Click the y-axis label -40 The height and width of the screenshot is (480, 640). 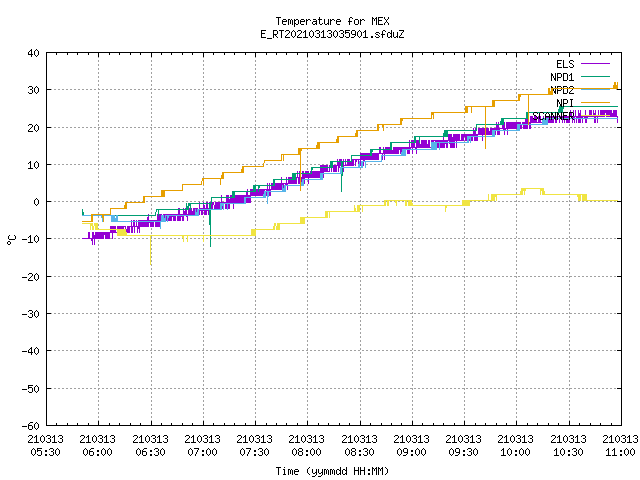(31, 351)
